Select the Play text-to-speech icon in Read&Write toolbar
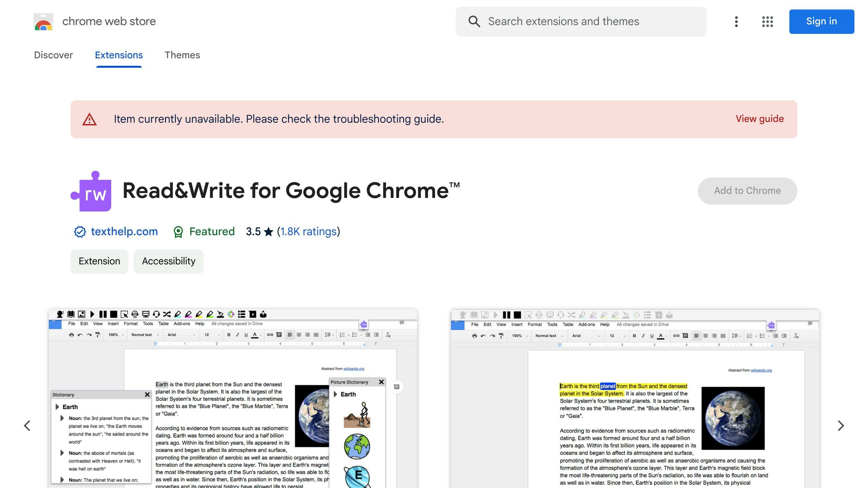 (93, 315)
